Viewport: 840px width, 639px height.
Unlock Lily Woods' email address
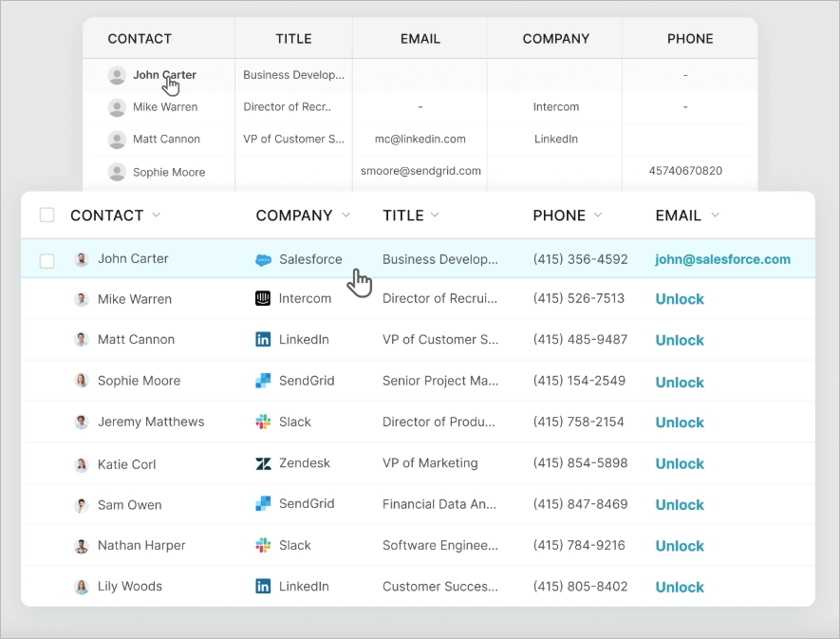[680, 587]
